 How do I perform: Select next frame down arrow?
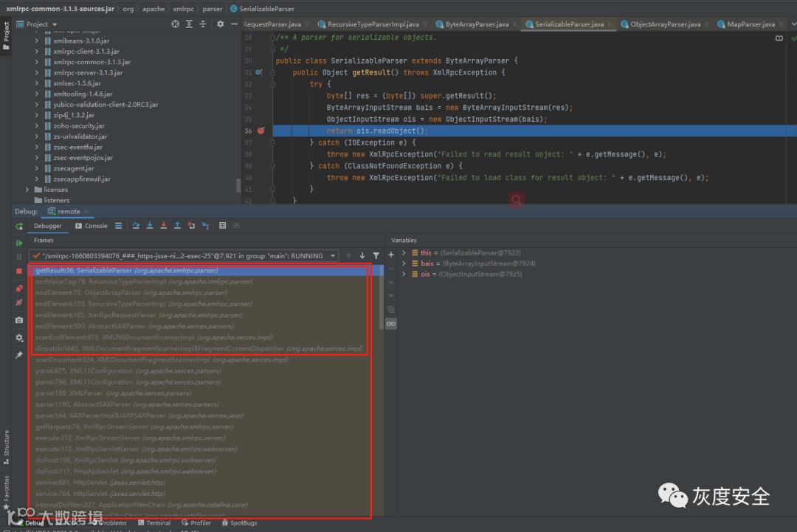[x=362, y=255]
